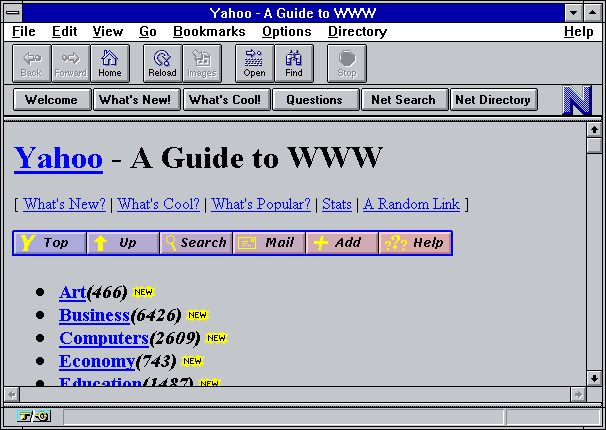Open the Bookmarks menu

click(209, 32)
